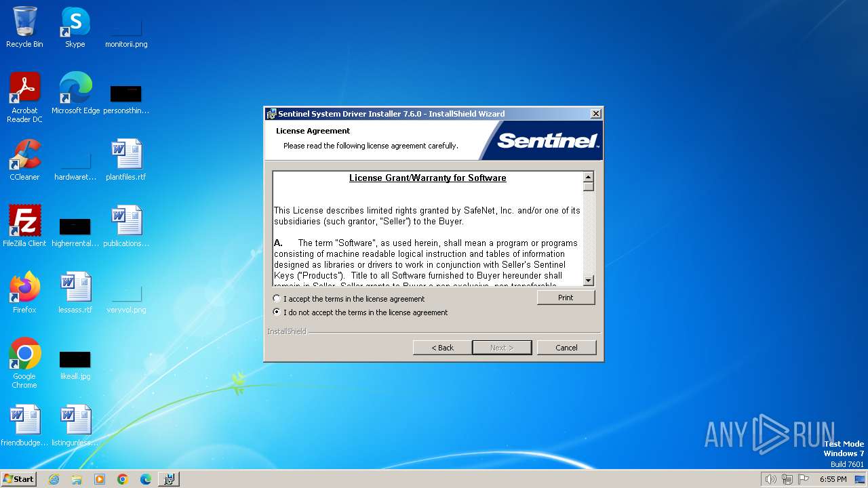This screenshot has width=868, height=488.
Task: Open the Start menu
Action: click(x=18, y=479)
